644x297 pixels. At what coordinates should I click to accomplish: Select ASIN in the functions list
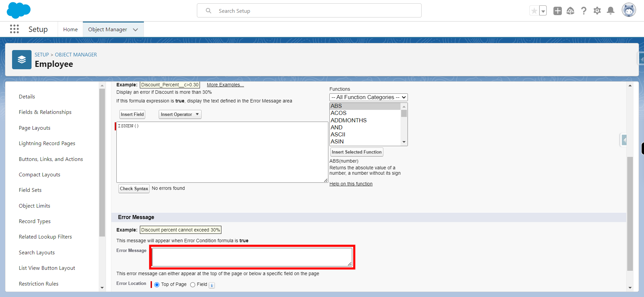(x=365, y=141)
